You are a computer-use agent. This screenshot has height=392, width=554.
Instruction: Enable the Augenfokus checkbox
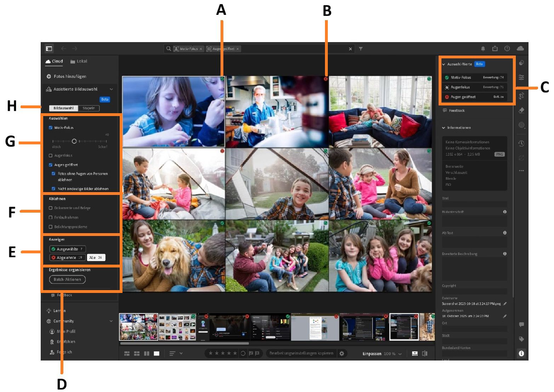[50, 155]
